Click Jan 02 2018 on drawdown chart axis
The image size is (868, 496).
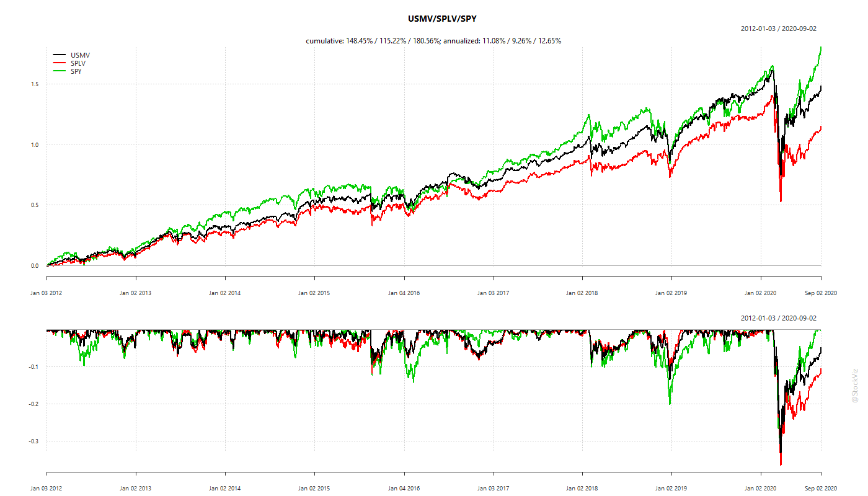click(x=583, y=489)
